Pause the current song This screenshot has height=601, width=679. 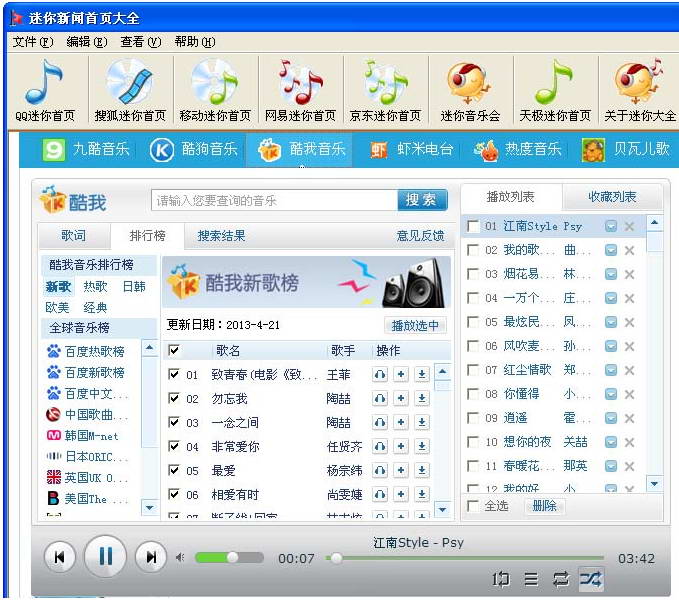pos(106,556)
